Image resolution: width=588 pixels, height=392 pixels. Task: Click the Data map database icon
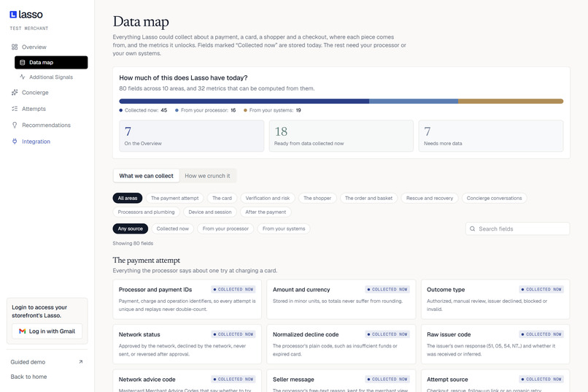click(x=22, y=62)
